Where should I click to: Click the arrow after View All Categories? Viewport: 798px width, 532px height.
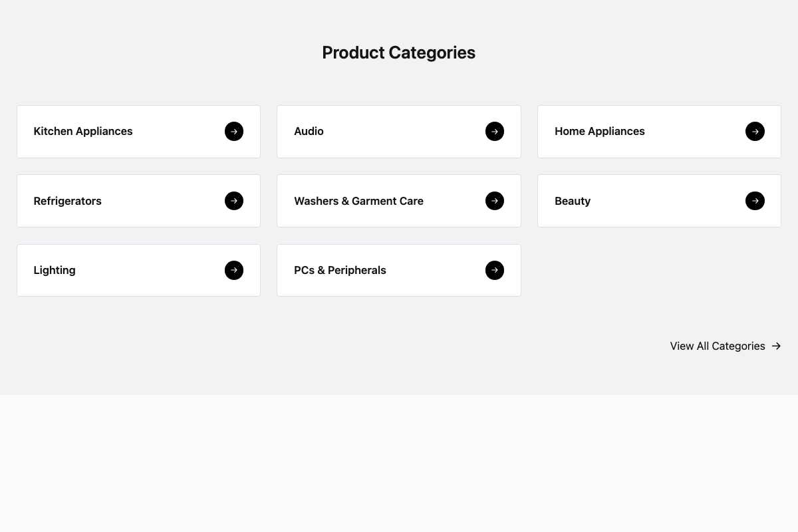776,346
